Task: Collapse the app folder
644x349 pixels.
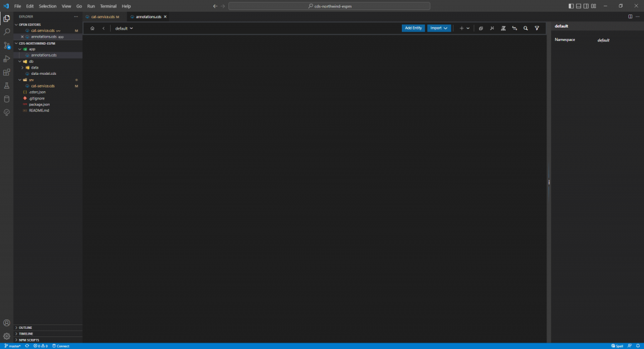Action: tap(19, 49)
